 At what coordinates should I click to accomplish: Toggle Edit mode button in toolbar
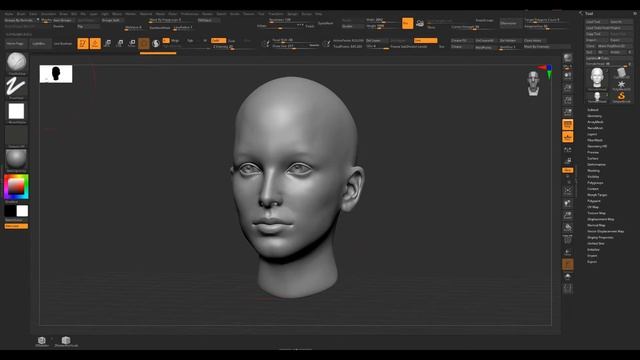coord(83,43)
